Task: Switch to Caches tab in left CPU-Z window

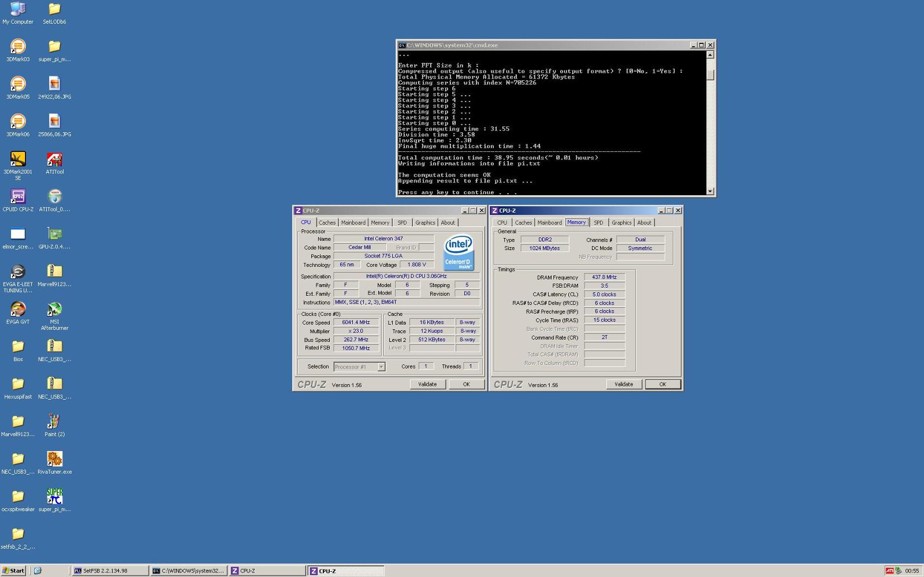Action: point(327,222)
